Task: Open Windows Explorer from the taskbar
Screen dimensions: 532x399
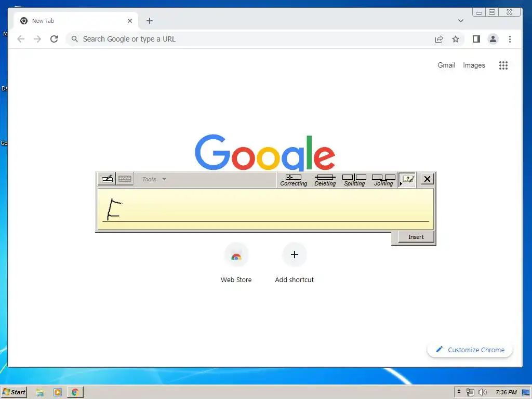Action: pyautogui.click(x=40, y=393)
